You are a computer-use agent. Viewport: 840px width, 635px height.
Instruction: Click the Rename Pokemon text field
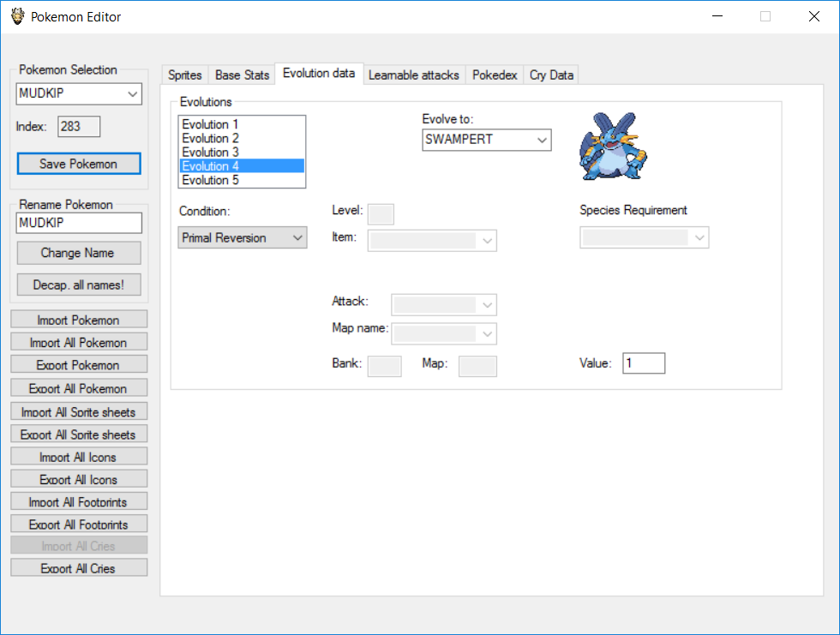click(x=79, y=223)
